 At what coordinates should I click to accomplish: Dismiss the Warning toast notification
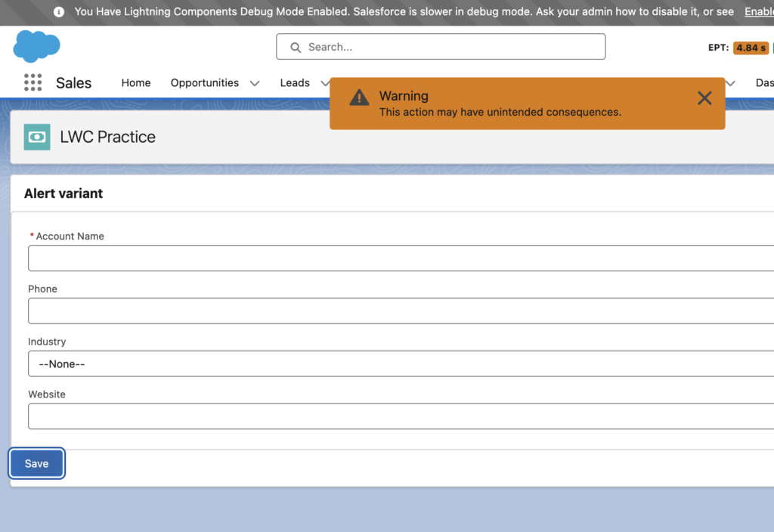click(x=704, y=98)
